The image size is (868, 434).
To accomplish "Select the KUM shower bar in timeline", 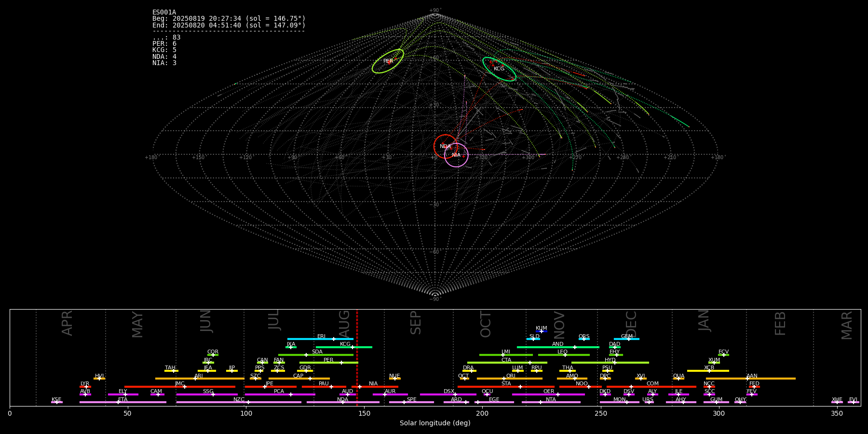I will 542,331.
